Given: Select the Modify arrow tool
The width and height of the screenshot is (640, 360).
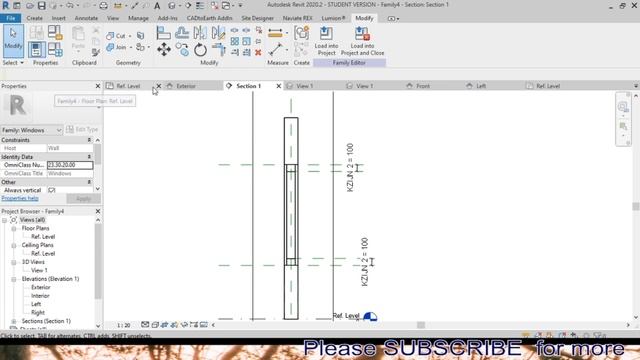Looking at the screenshot, I should (x=13, y=41).
